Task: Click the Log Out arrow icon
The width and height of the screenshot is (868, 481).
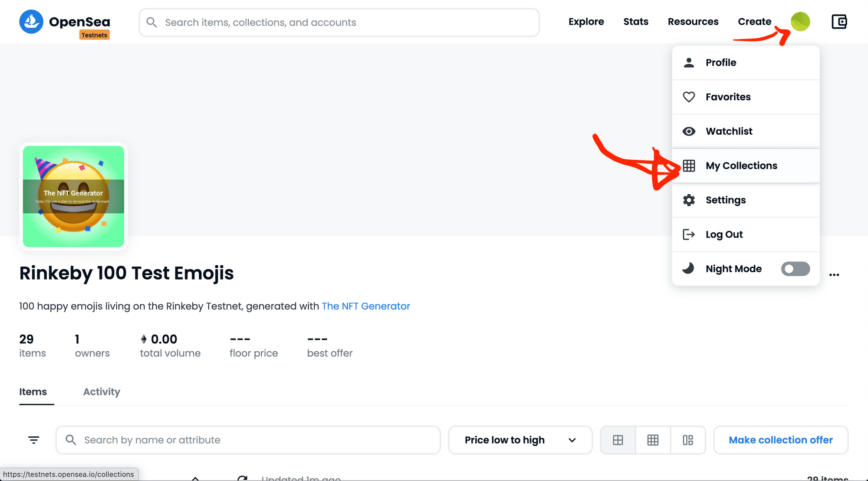Action: (689, 234)
